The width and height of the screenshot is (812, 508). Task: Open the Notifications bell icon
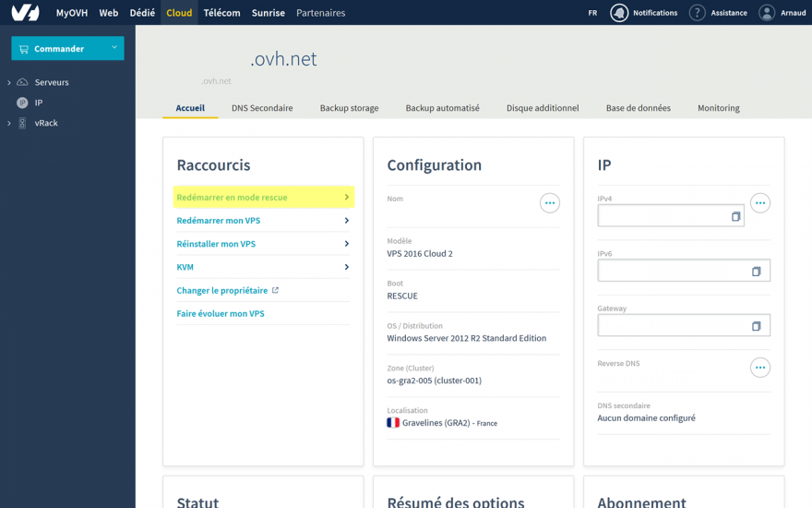click(619, 13)
